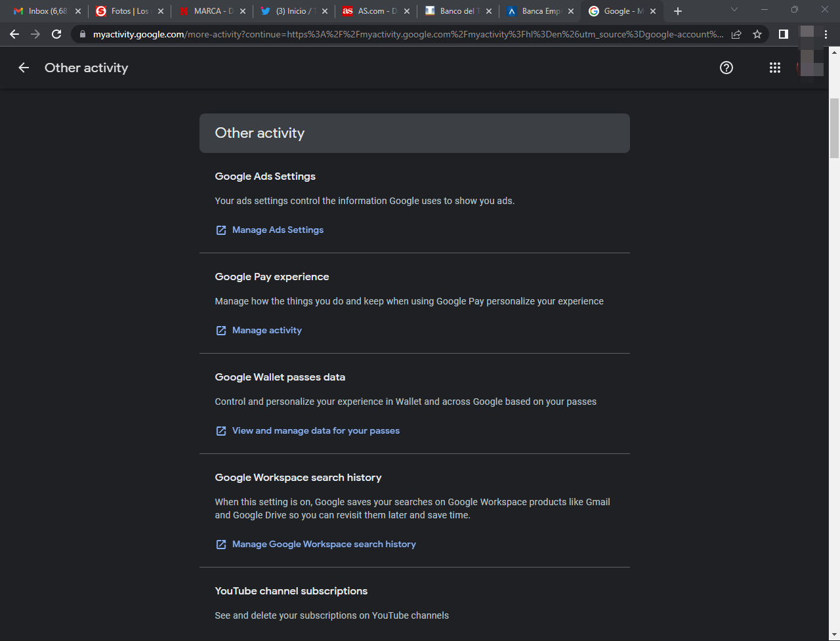The height and width of the screenshot is (641, 840).
Task: Click Manage activity under Google Pay
Action: [266, 330]
